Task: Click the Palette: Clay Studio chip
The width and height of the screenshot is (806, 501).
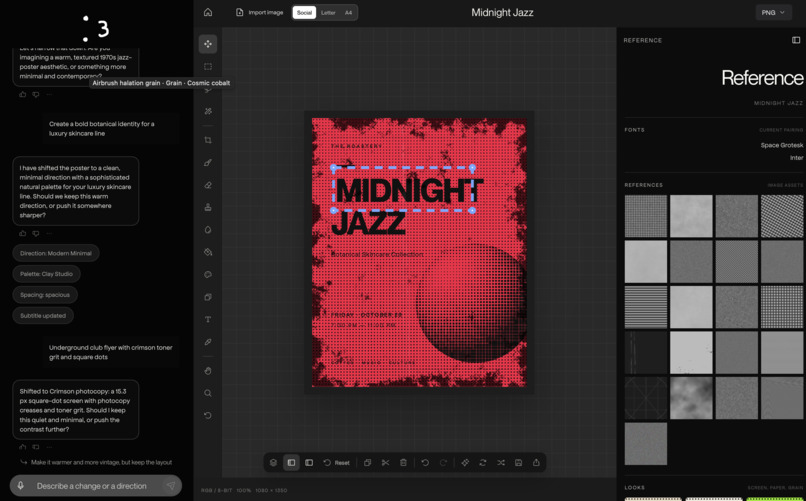Action: pos(46,274)
